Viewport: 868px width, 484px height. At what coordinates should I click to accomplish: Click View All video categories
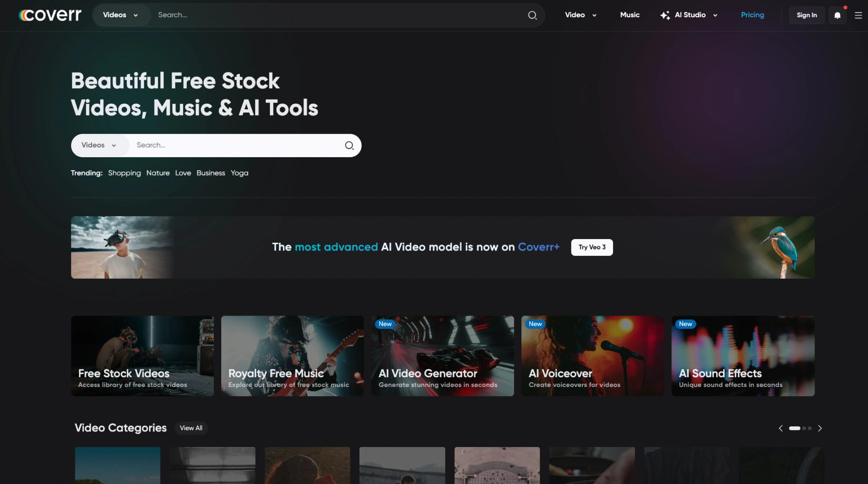pos(191,428)
